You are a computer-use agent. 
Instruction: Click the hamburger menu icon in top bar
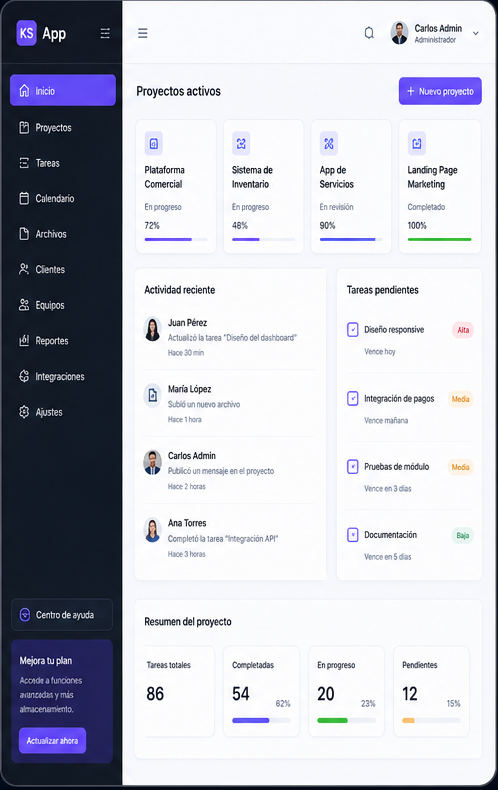143,33
